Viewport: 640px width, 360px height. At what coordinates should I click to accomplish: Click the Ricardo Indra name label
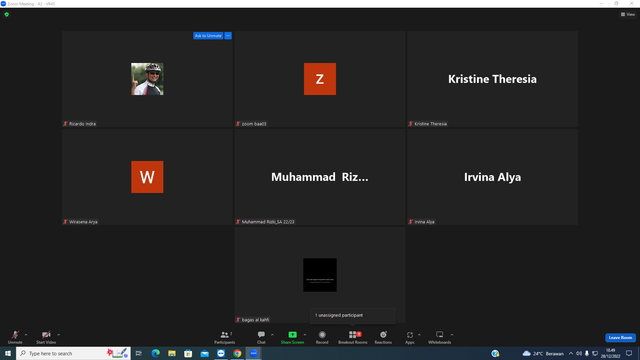[82, 124]
